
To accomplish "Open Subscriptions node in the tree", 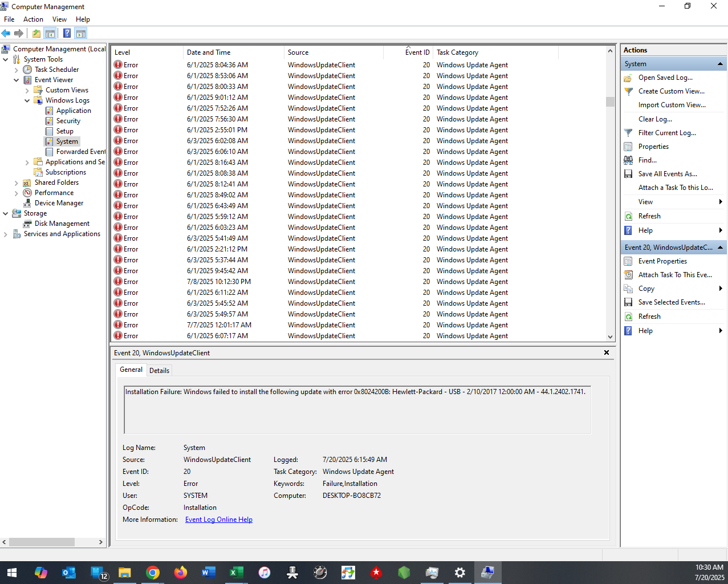I will (66, 172).
